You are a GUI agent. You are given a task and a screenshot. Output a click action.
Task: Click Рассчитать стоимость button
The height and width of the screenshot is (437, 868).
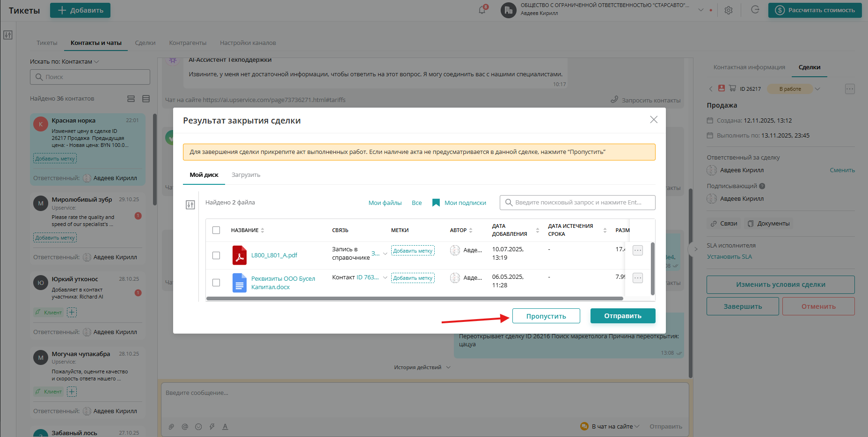pos(815,10)
